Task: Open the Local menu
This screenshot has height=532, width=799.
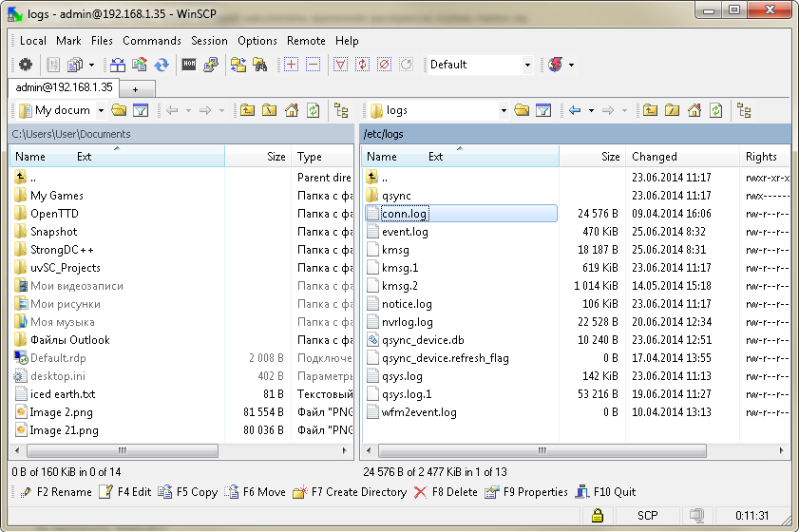Action: (x=33, y=41)
